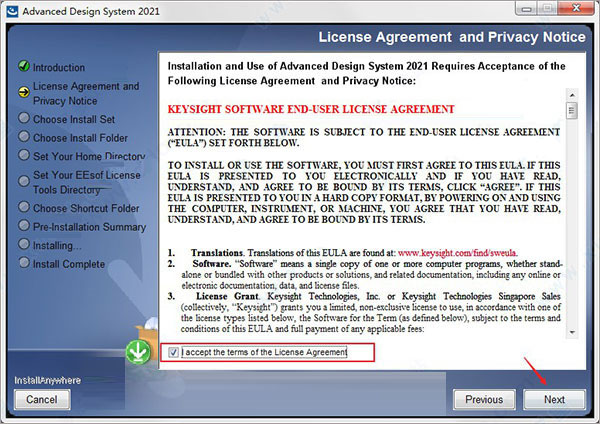Cancel the installation
Image resolution: width=600 pixels, height=424 pixels.
[x=42, y=400]
